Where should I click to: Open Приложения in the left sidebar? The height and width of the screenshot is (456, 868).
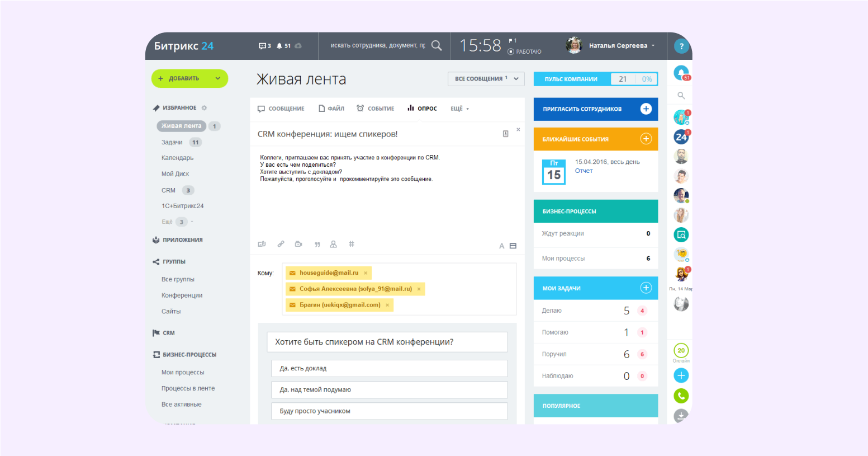point(178,240)
